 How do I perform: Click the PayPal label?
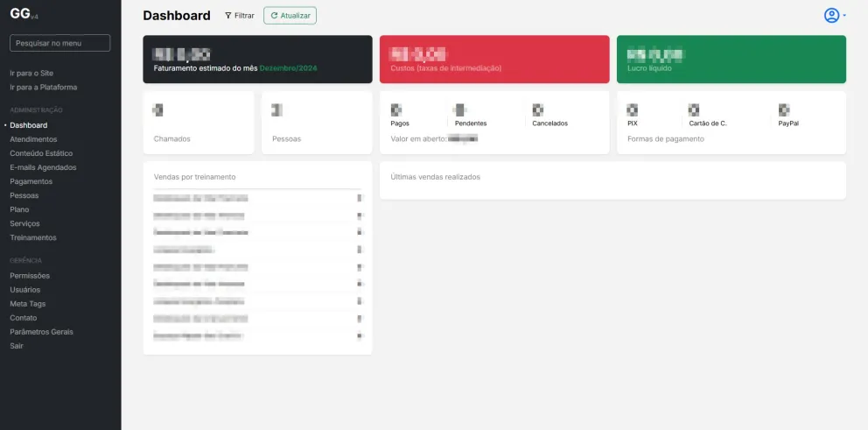coord(788,123)
